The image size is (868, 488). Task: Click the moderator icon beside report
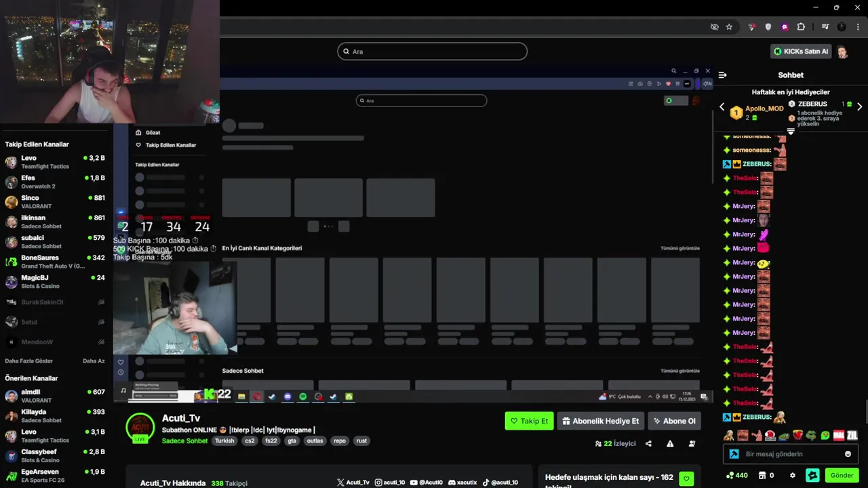692,444
